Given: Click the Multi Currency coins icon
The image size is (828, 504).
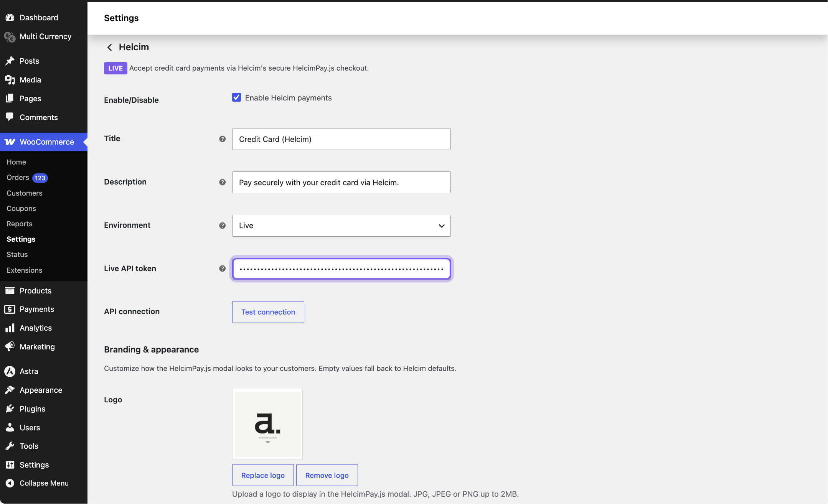Looking at the screenshot, I should 10,36.
